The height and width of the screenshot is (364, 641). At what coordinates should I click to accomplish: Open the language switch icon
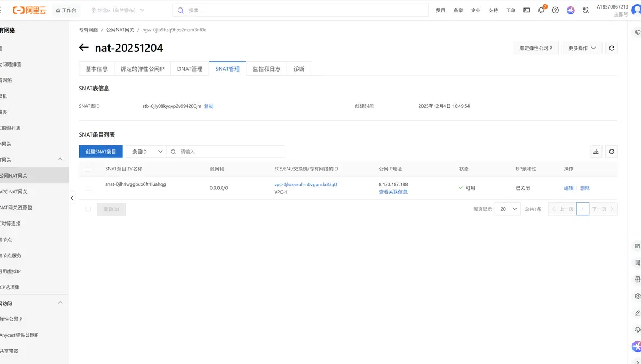click(585, 10)
